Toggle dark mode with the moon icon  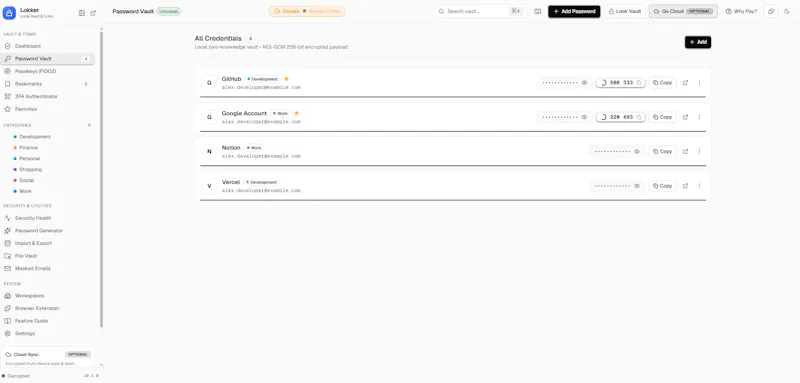pyautogui.click(x=787, y=11)
